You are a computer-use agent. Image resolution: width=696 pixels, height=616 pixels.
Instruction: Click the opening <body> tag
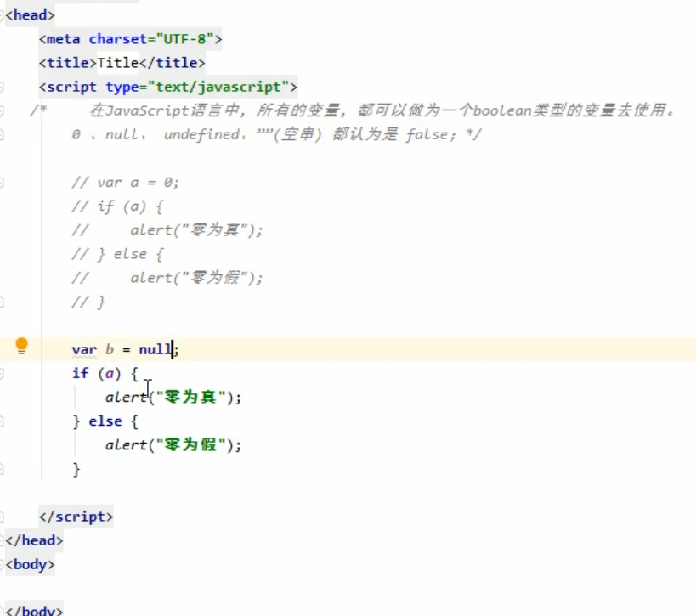pyautogui.click(x=30, y=564)
